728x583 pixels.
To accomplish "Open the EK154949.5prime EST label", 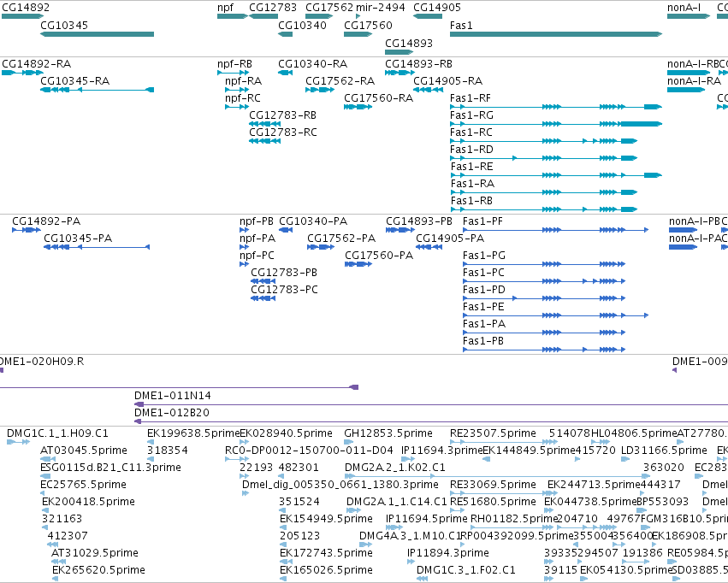I will 327,518.
